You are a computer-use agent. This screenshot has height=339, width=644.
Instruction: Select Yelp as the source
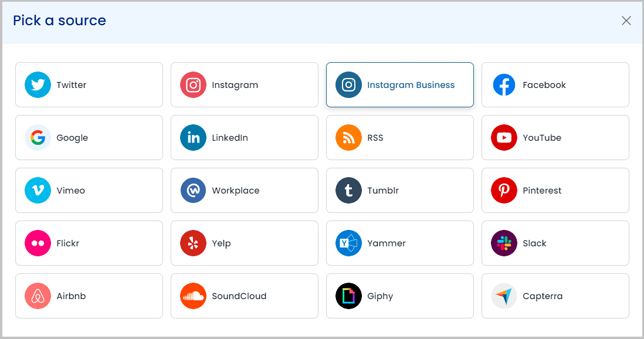tap(245, 243)
